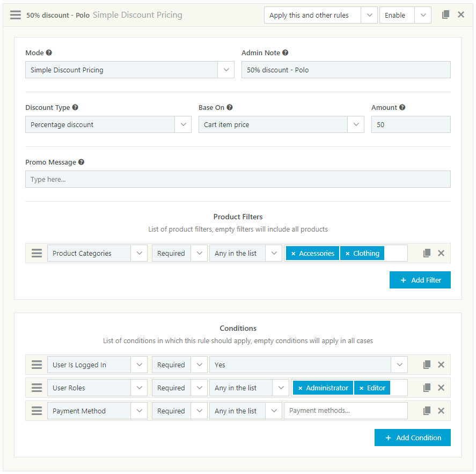This screenshot has height=474, width=476.
Task: Remove the Accessories category tag
Action: point(293,254)
